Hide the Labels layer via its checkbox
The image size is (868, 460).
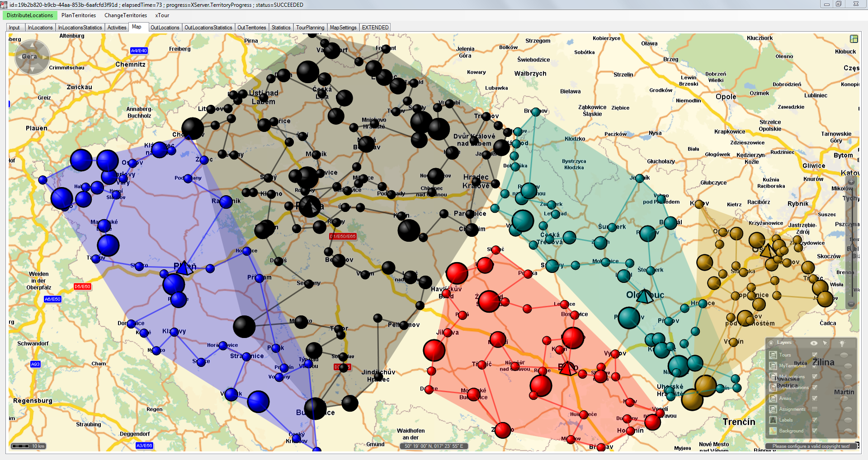tap(815, 420)
